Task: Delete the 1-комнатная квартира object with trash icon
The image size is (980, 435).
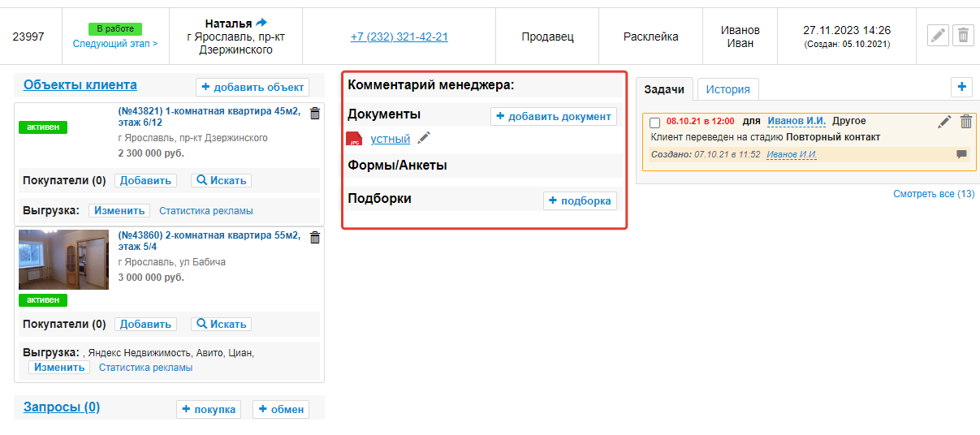Action: 315,114
